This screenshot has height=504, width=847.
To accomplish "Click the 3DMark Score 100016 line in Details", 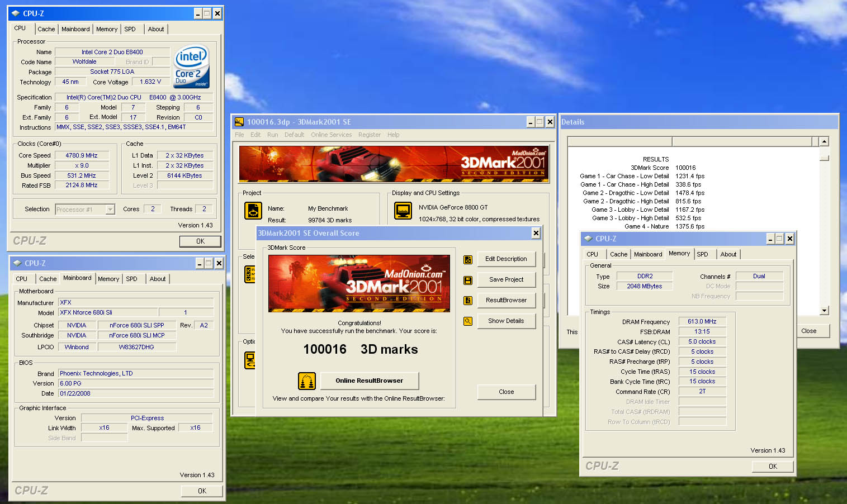I will 663,168.
